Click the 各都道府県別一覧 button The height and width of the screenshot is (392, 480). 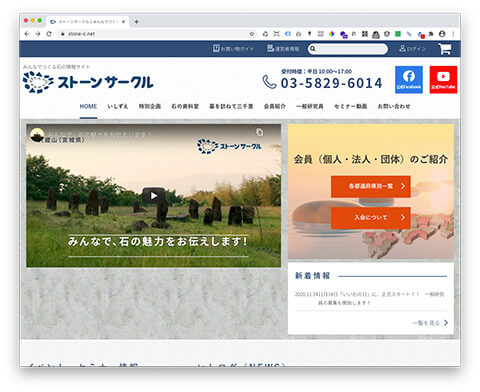point(371,186)
